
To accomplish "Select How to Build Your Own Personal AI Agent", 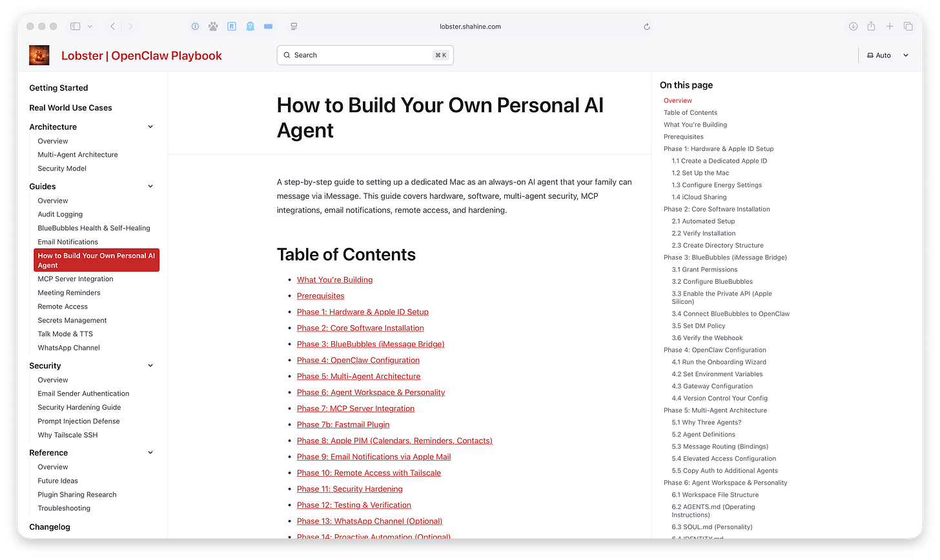I will pos(96,260).
